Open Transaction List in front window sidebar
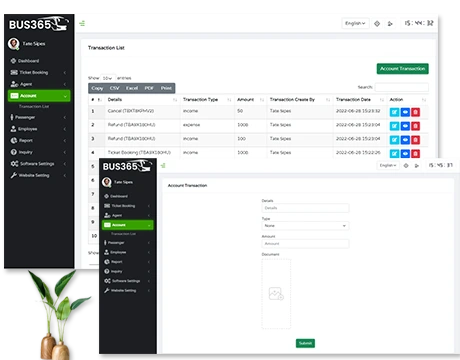This screenshot has height=360, width=460. (x=123, y=234)
